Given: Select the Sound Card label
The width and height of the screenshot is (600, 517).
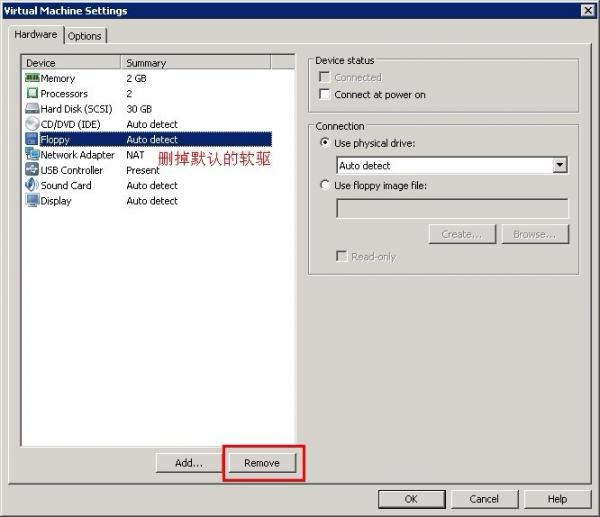Looking at the screenshot, I should click(66, 186).
